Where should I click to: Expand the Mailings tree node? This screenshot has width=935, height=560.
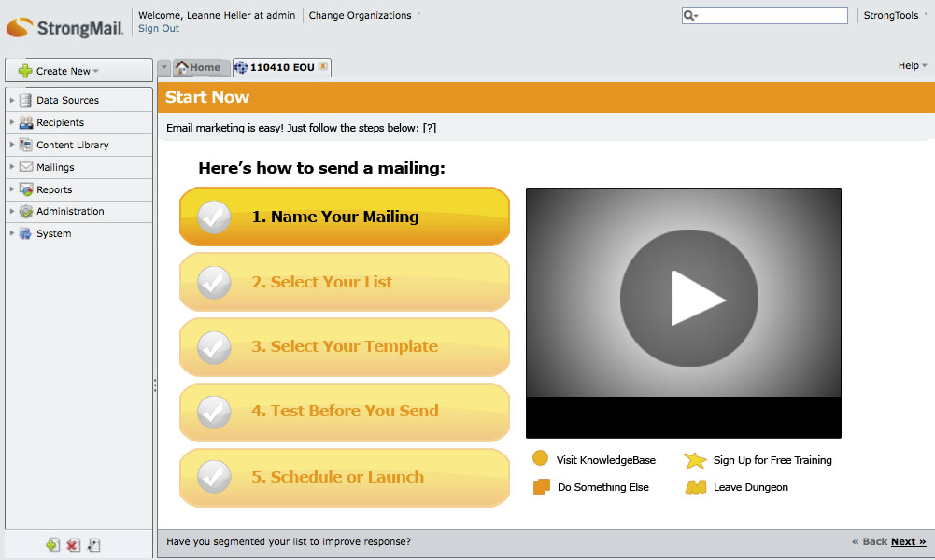(x=12, y=167)
